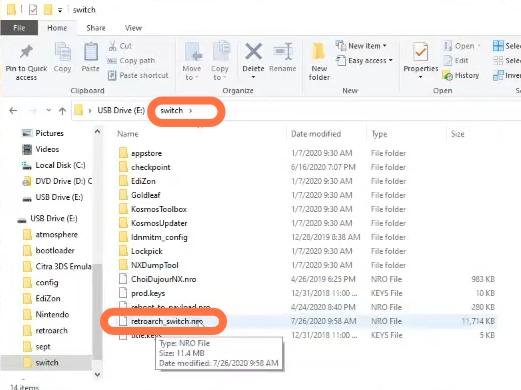Switch to the View ribbon tab

click(133, 28)
